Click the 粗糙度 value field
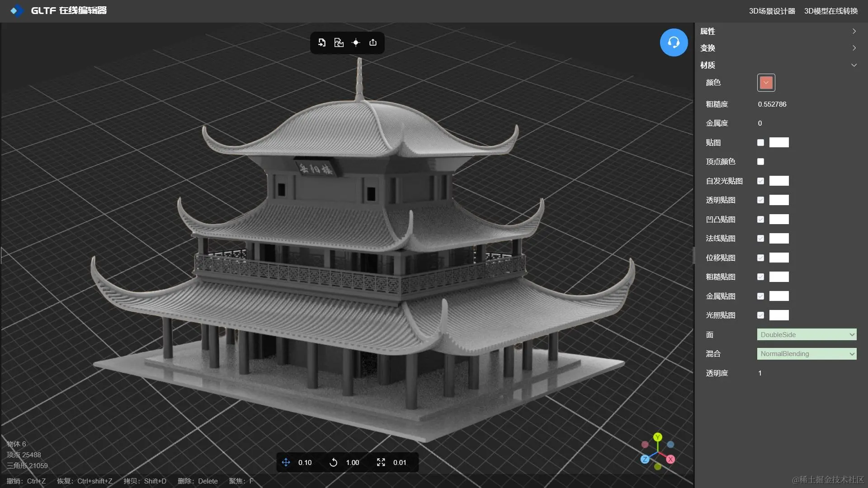 click(772, 104)
